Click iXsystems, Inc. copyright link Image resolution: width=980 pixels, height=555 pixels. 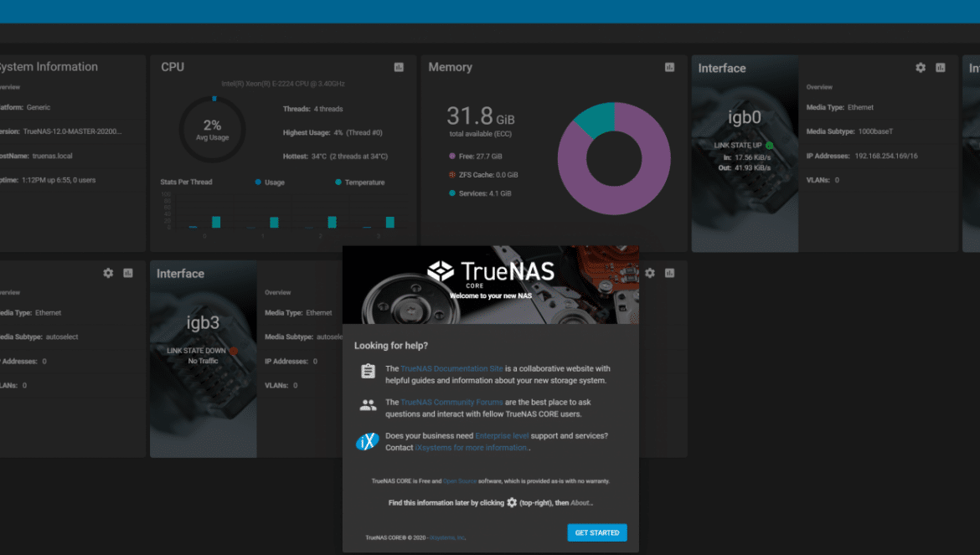pos(447,537)
